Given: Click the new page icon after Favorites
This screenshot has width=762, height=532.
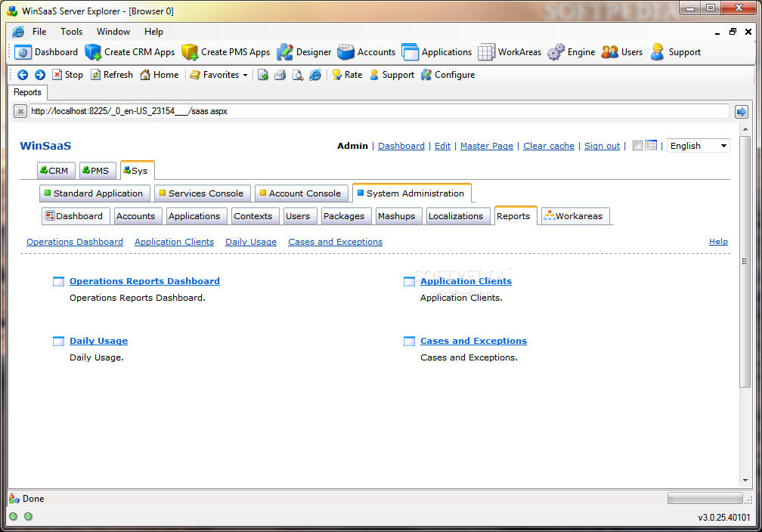Looking at the screenshot, I should (263, 75).
